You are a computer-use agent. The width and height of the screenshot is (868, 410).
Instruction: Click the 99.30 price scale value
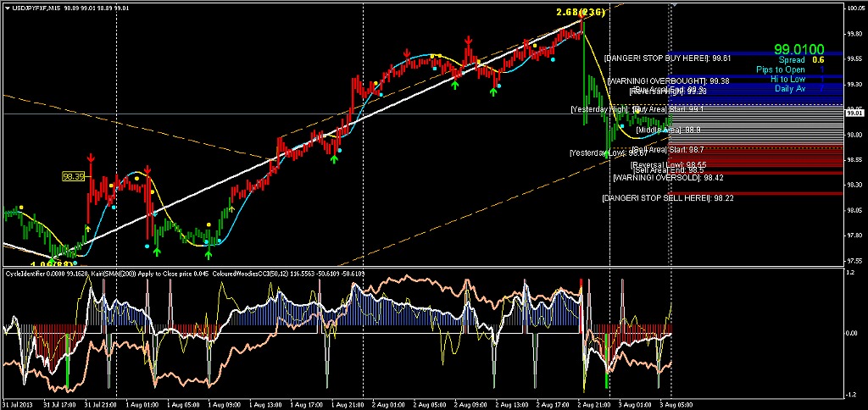coord(854,84)
